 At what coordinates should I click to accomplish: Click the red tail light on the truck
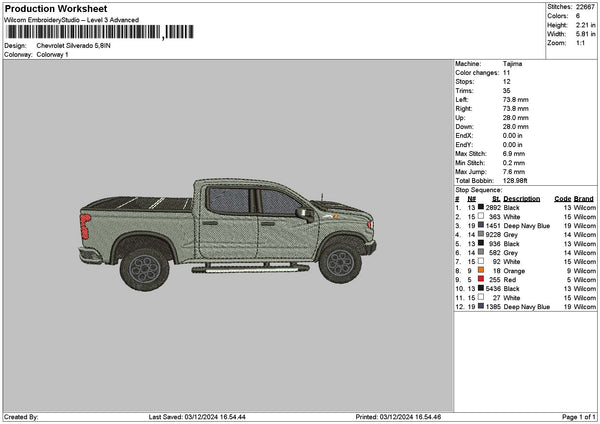[86, 228]
